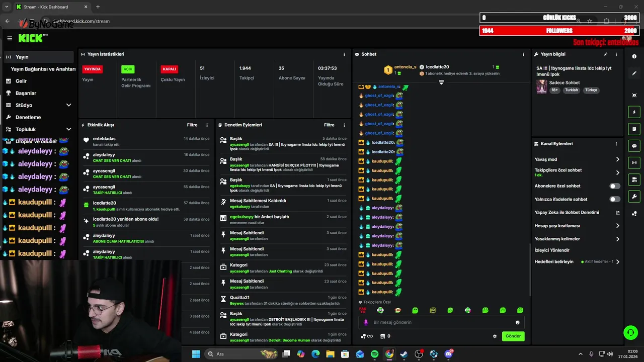The height and width of the screenshot is (362, 644).
Task: Toggle the camera widget icon in the right sidebar
Action: (x=634, y=179)
